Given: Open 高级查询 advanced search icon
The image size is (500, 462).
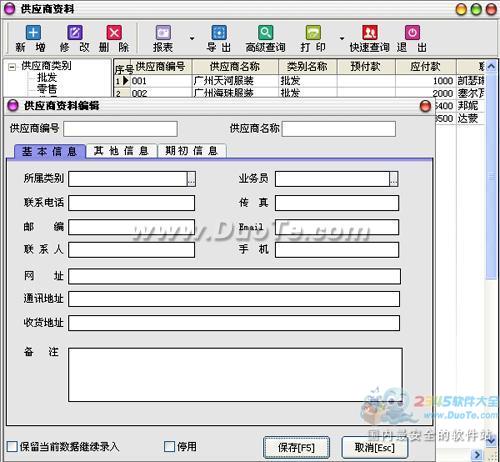Looking at the screenshot, I should click(265, 33).
